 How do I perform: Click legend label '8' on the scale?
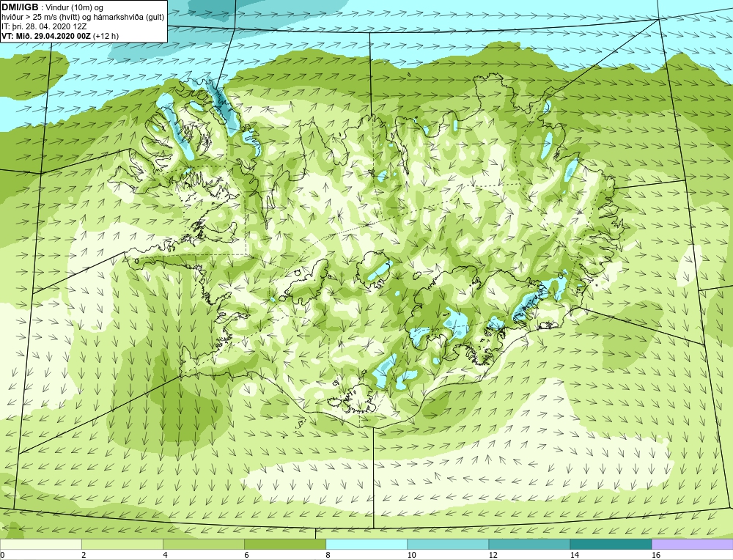pyautogui.click(x=328, y=555)
